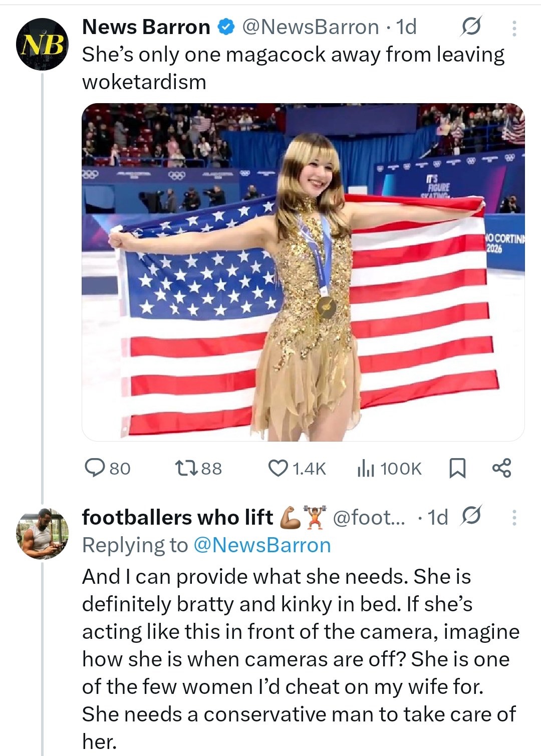This screenshot has height=756, width=541.
Task: Open more options on News Barron post
Action: [514, 28]
